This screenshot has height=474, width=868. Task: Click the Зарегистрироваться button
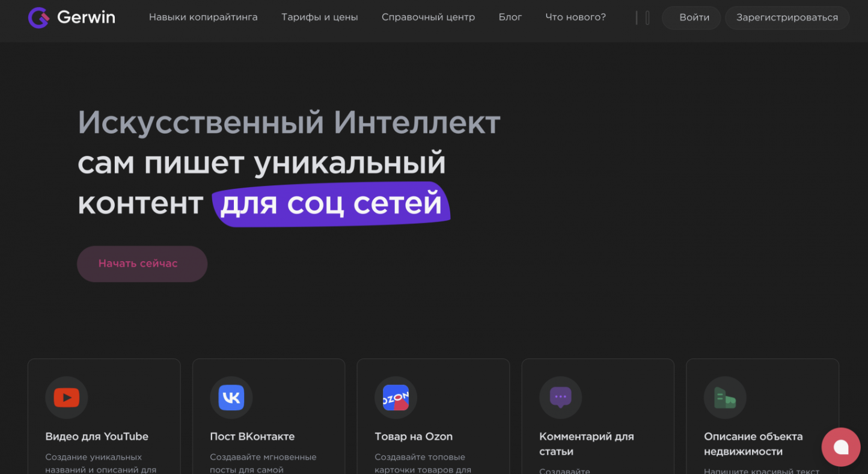[x=786, y=18]
